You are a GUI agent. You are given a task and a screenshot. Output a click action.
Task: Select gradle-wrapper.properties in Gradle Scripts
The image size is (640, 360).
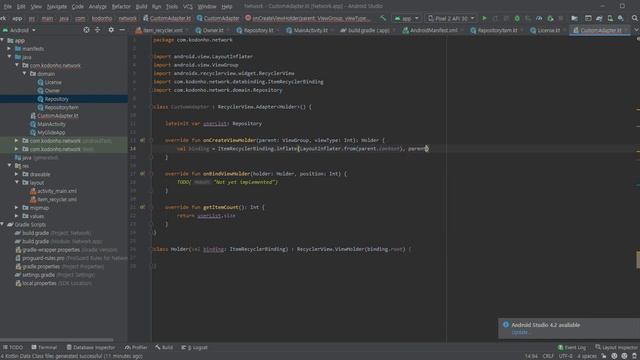(x=51, y=250)
